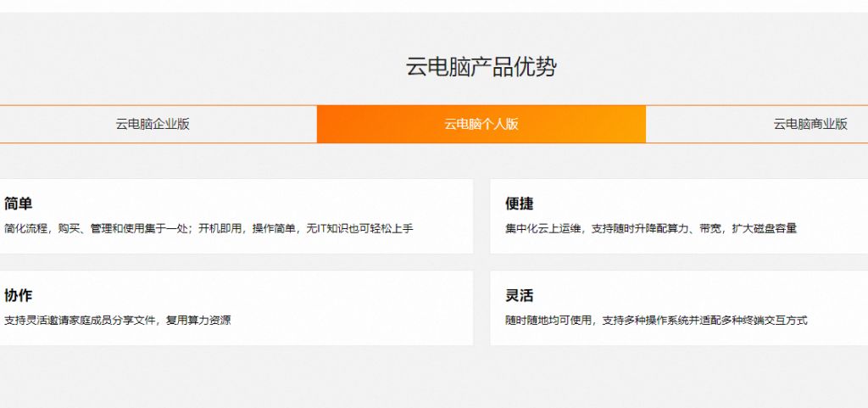Viewport: 868px width, 408px height.
Task: Click the 集中化云上运维 phrase in 便捷 card
Action: tap(542, 228)
